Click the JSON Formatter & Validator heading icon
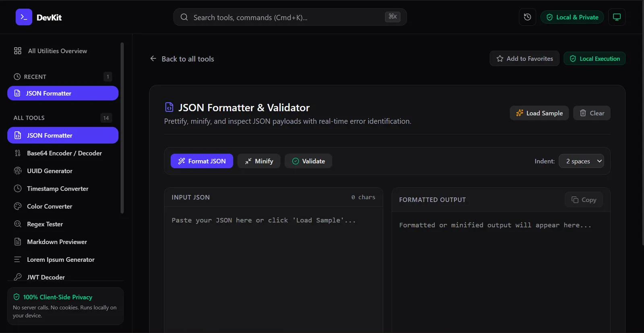The image size is (644, 333). click(x=169, y=107)
